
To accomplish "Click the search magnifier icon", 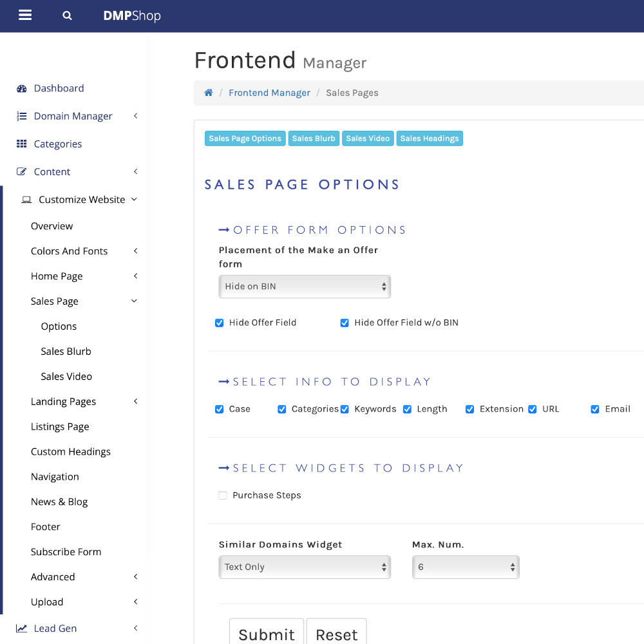I will (67, 16).
